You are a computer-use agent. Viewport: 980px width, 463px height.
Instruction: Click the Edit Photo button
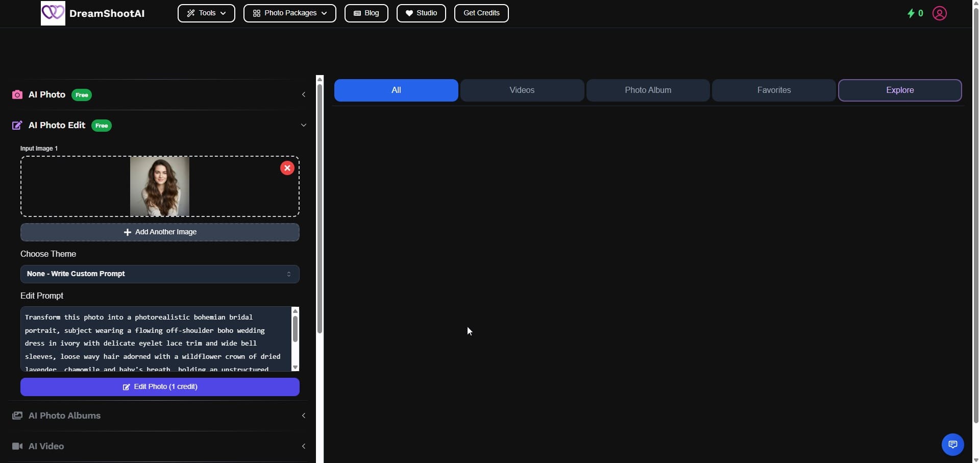pos(160,387)
